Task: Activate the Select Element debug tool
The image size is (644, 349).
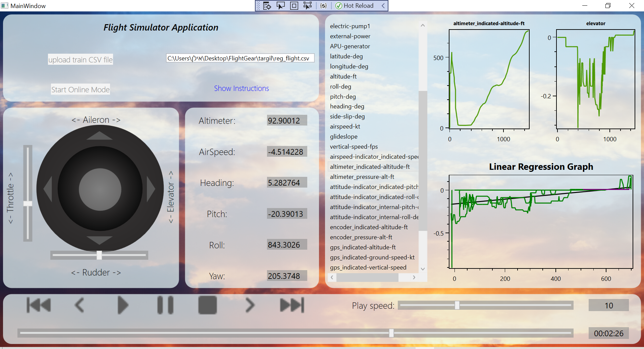Action: pos(280,6)
